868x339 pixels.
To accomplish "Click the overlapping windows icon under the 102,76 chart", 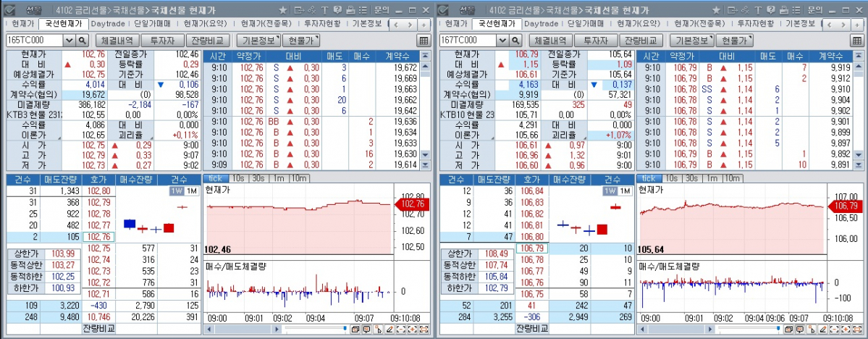I will pos(355,330).
